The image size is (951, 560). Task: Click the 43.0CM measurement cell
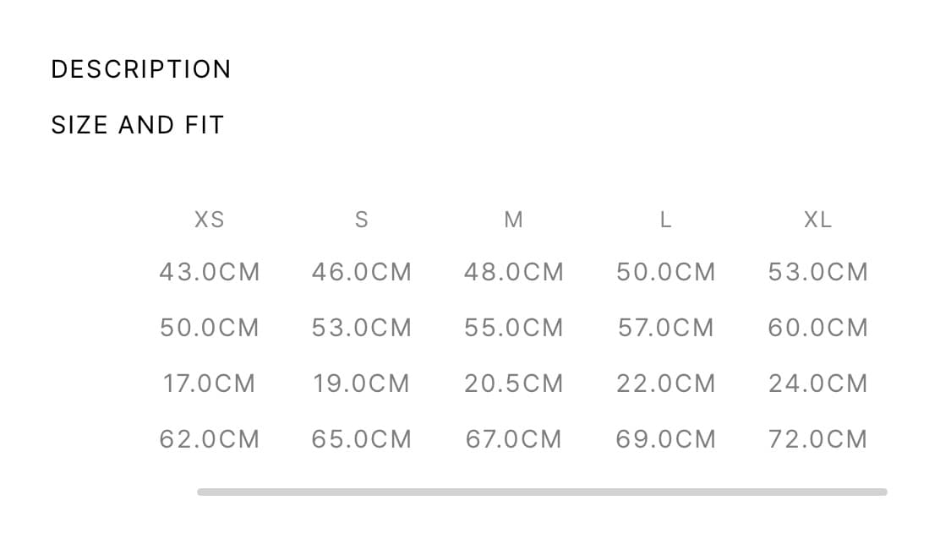pos(210,272)
